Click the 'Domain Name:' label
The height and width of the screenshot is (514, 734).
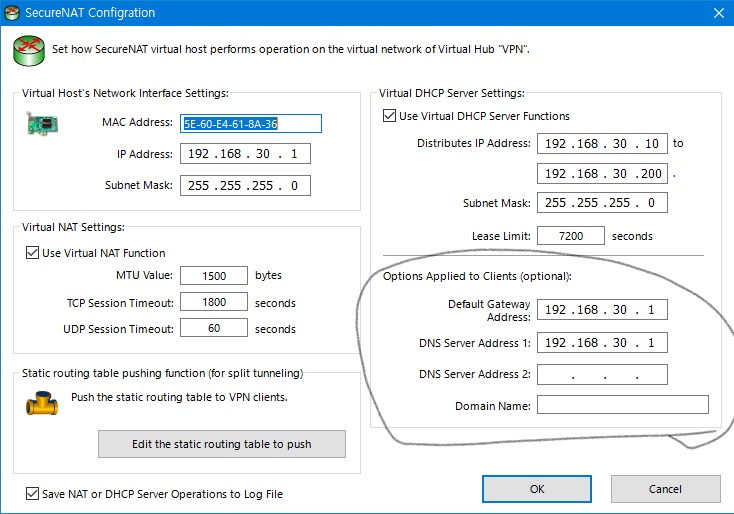pos(493,406)
